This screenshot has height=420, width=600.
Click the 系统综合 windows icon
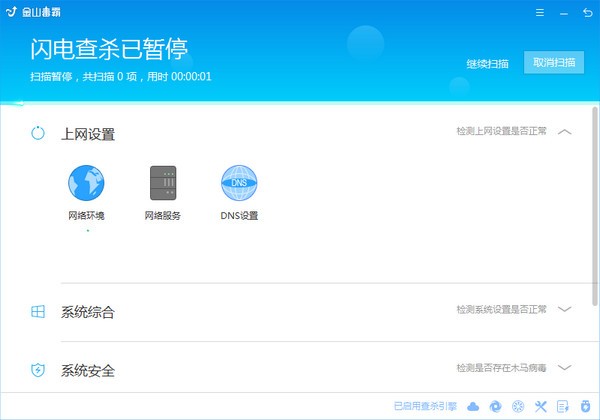pos(38,312)
